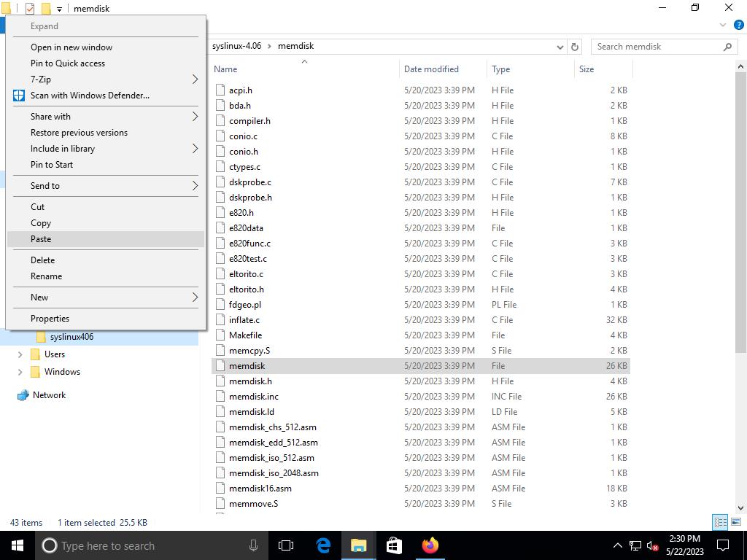
Task: Click the Refresh button beside address bar
Action: 575,47
